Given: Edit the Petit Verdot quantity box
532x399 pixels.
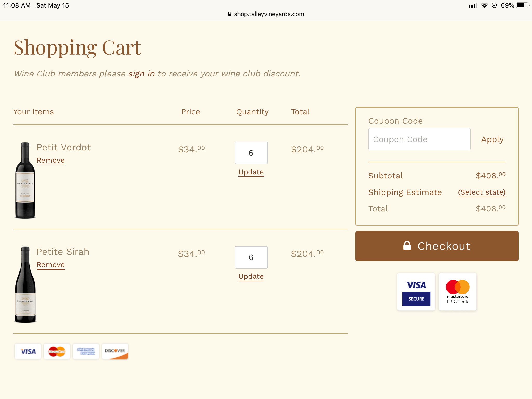Looking at the screenshot, I should [x=251, y=153].
